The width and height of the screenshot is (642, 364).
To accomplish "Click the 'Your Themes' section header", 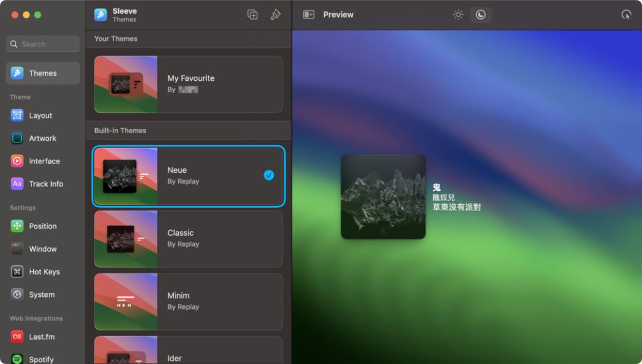I will [116, 39].
